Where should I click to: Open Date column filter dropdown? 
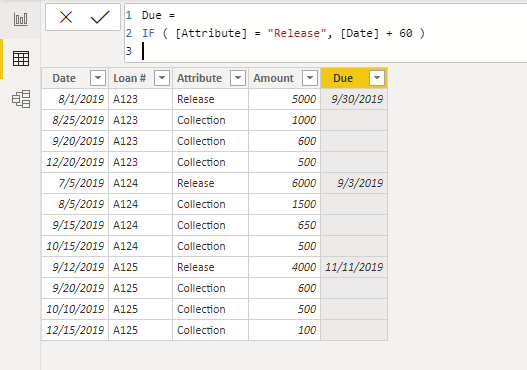point(98,78)
